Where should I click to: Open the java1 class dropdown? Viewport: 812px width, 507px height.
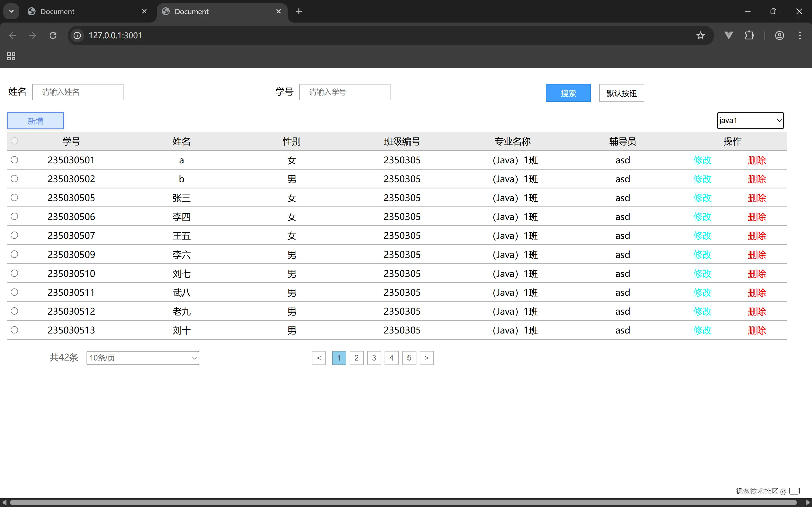(x=750, y=120)
